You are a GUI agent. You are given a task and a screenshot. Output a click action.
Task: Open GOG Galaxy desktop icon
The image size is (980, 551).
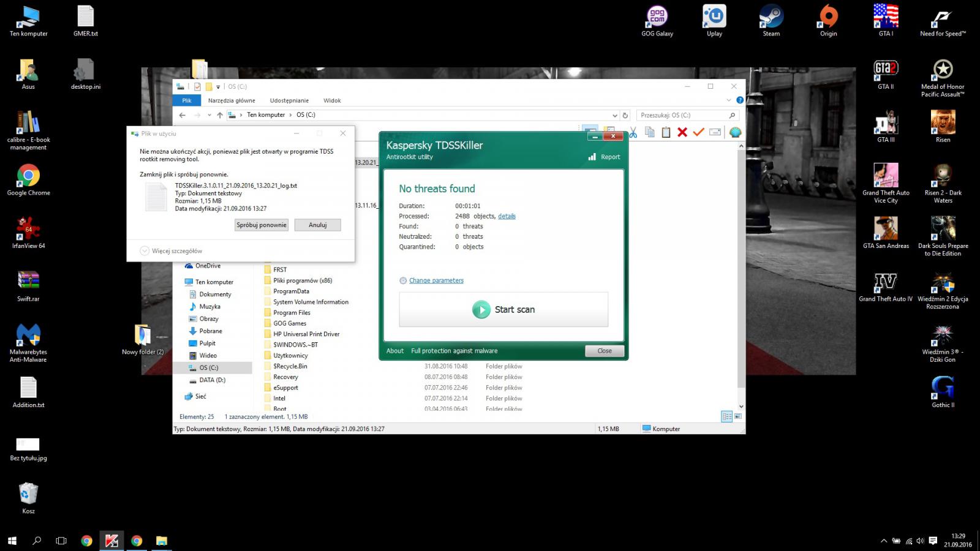coord(657,21)
